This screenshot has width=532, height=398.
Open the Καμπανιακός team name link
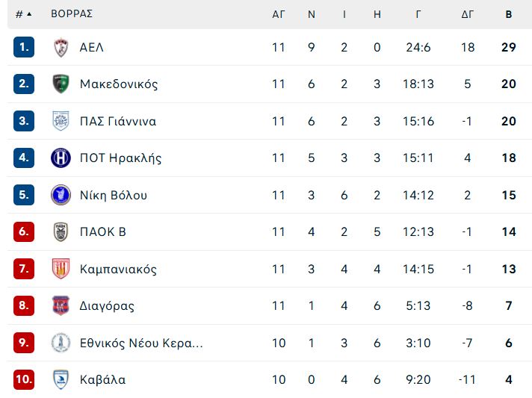118,269
